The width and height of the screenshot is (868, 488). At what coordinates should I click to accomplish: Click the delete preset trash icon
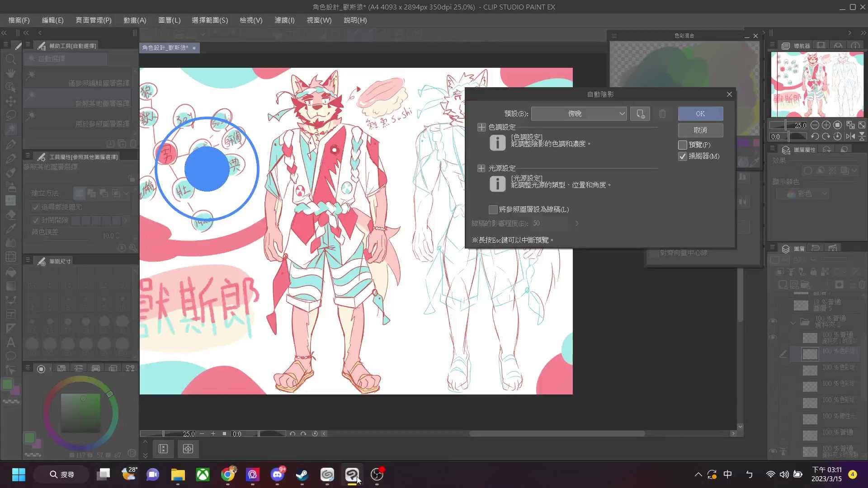662,114
